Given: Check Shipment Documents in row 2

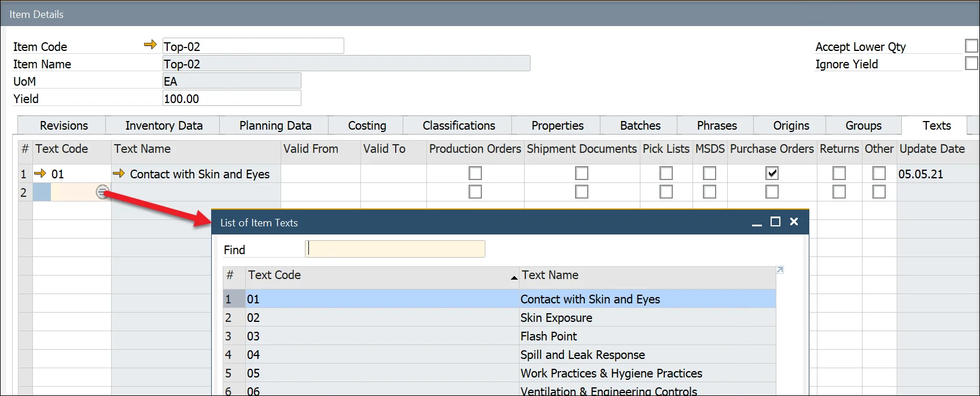Looking at the screenshot, I should (581, 192).
